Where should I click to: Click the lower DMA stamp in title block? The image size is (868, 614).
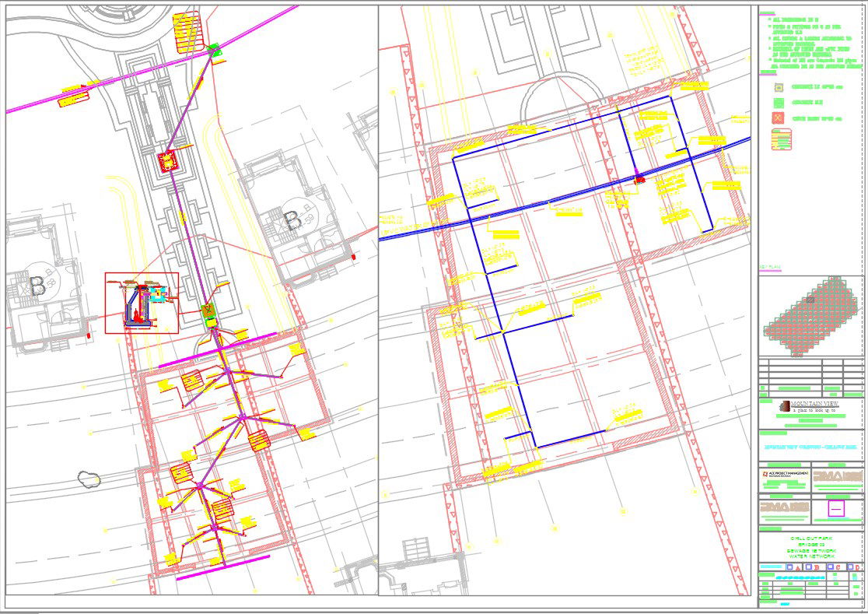(x=782, y=506)
